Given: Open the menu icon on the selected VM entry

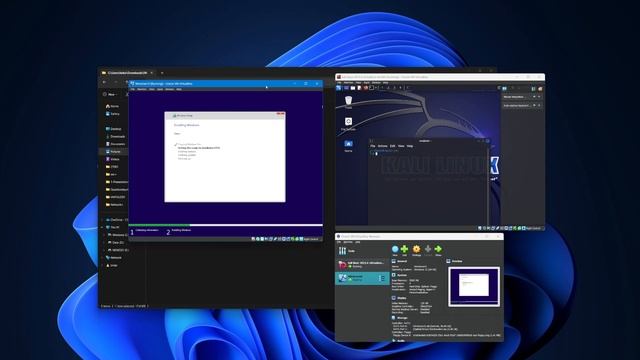Looking at the screenshot, I should 382,278.
